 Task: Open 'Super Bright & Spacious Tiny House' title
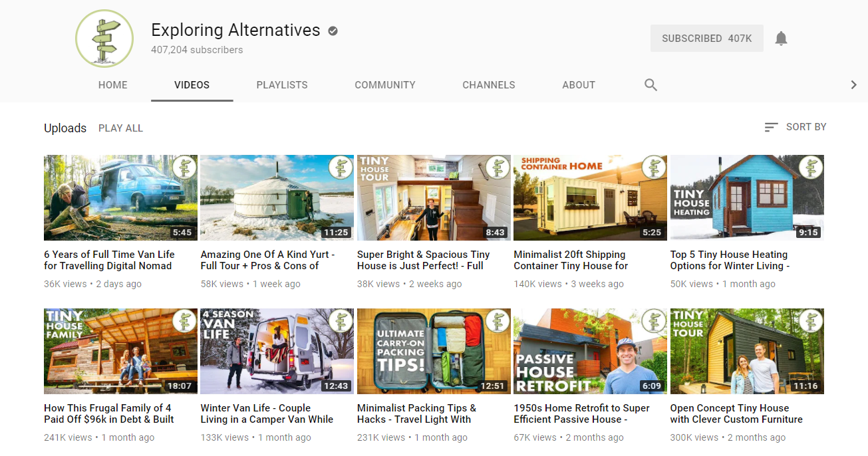click(423, 260)
